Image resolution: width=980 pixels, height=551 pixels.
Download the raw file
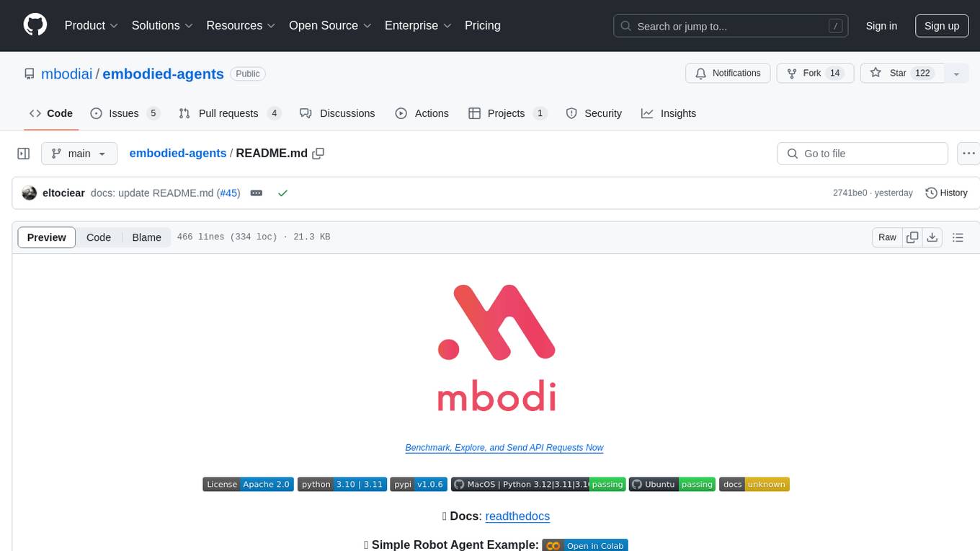click(932, 237)
